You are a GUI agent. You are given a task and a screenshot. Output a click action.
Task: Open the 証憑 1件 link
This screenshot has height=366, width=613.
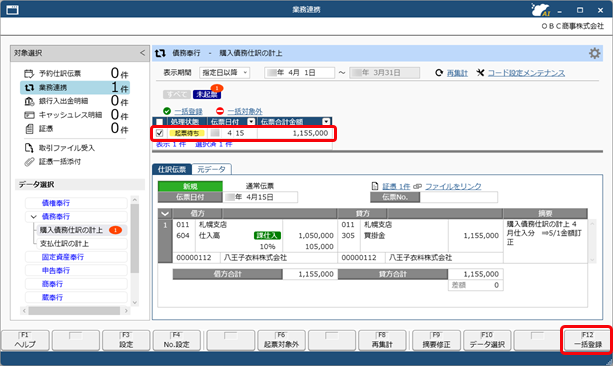click(396, 187)
